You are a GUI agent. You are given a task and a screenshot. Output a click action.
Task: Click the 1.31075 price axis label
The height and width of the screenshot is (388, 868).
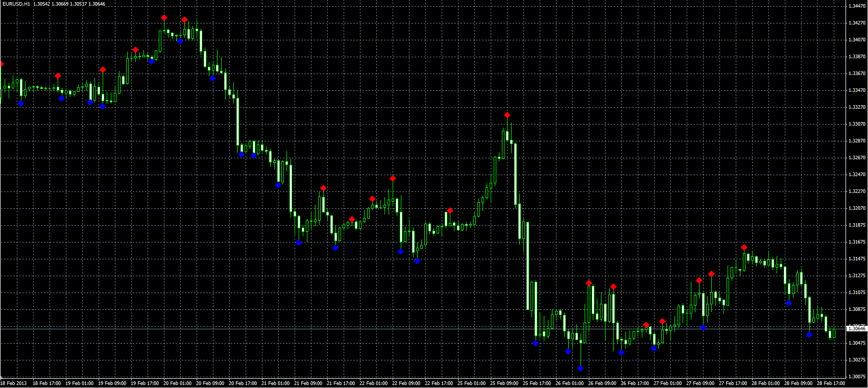pos(857,293)
